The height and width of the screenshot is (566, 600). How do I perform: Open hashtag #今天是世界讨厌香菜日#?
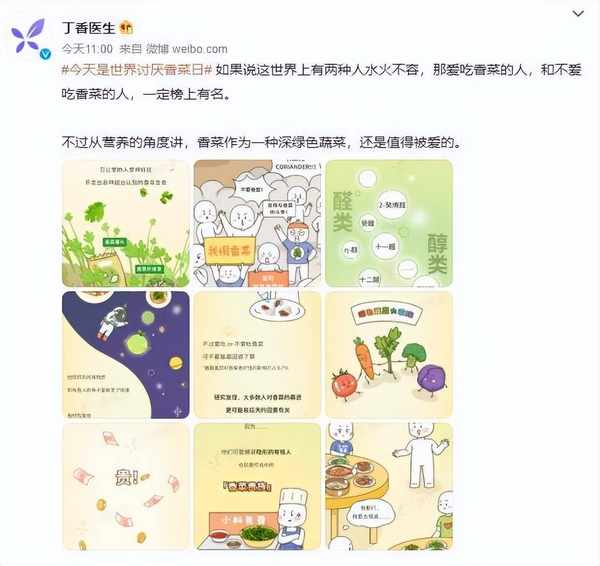pos(137,70)
